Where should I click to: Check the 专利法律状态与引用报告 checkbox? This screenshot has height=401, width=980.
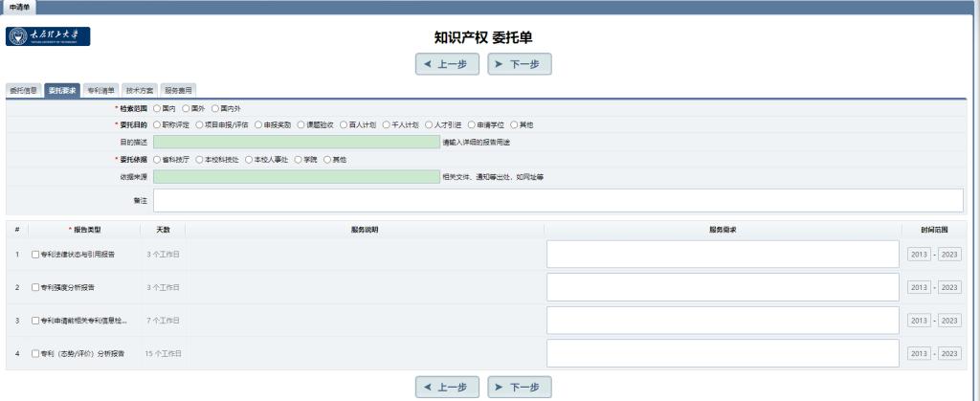(x=35, y=255)
